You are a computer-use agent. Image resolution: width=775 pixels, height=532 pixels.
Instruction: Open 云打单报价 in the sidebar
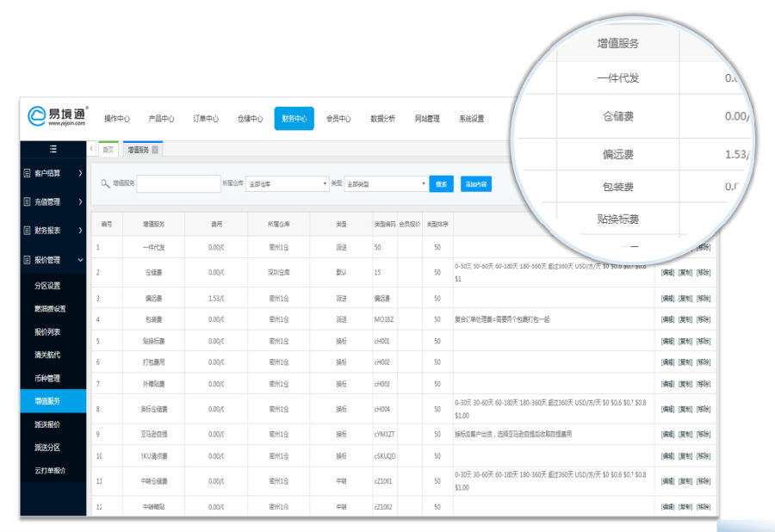[50, 470]
